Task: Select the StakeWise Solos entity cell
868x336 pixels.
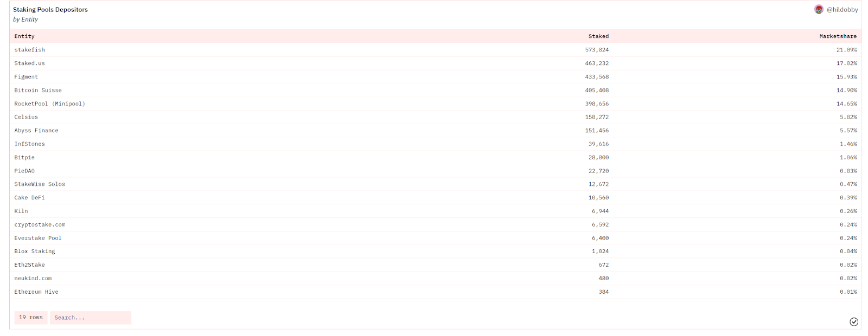Action: 40,184
